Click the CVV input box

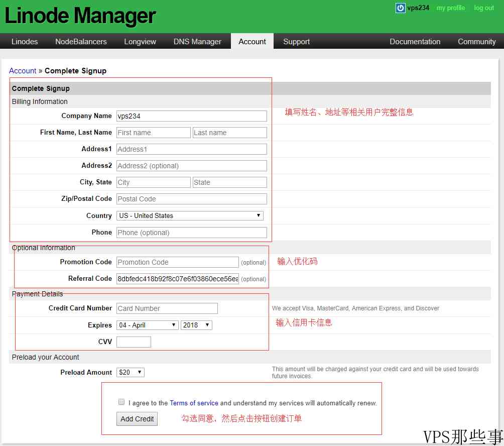134,342
